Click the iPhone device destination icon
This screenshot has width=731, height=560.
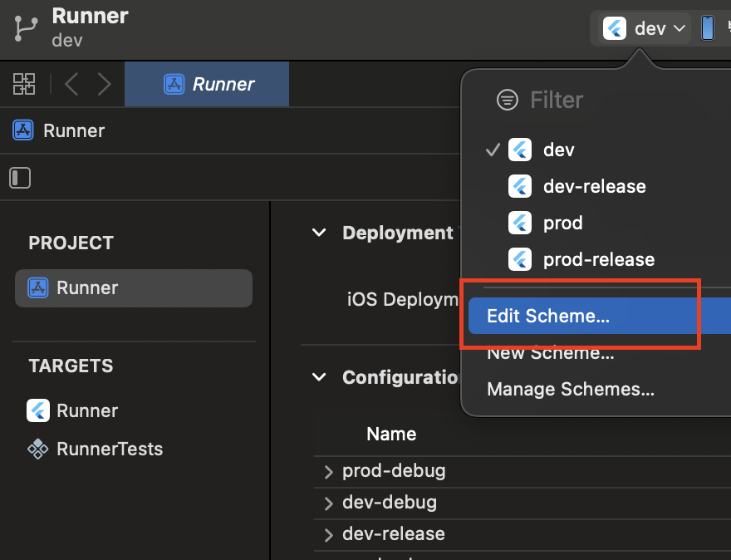tap(708, 28)
